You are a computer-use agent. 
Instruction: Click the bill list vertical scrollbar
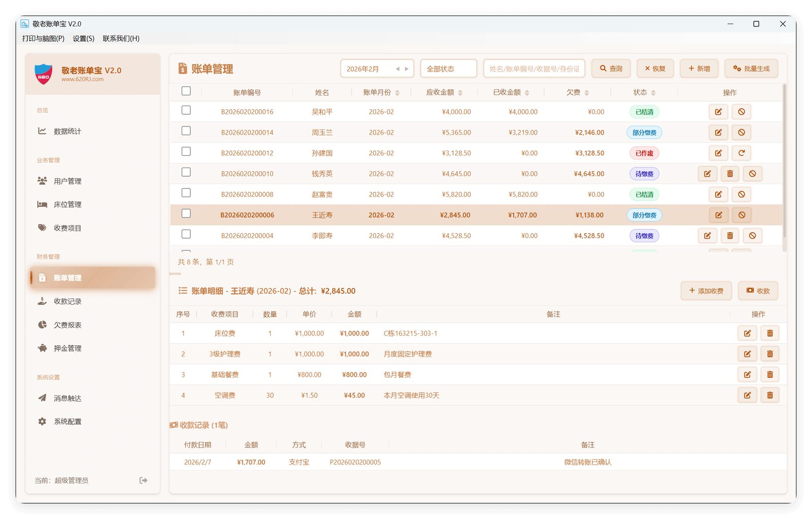pyautogui.click(x=785, y=168)
